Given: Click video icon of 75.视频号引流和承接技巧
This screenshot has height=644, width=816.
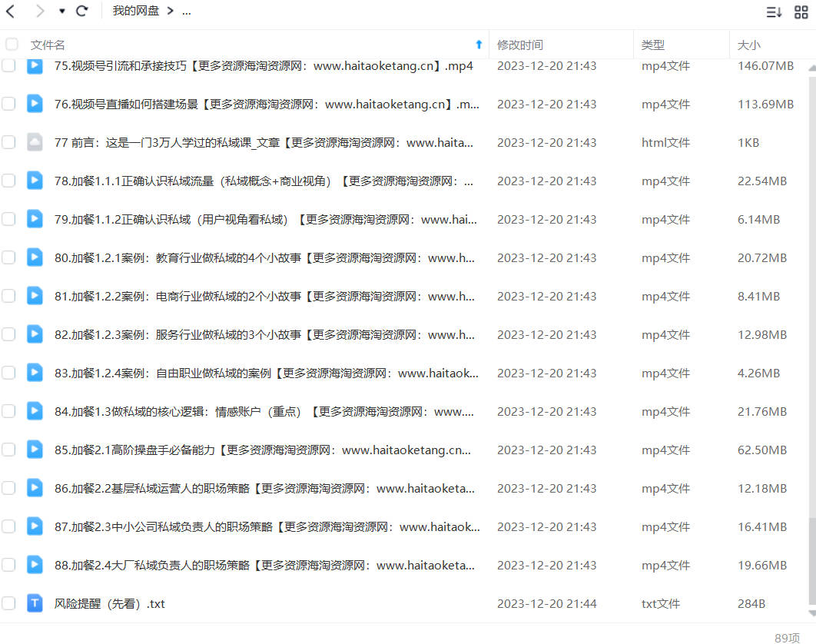Looking at the screenshot, I should [x=35, y=66].
